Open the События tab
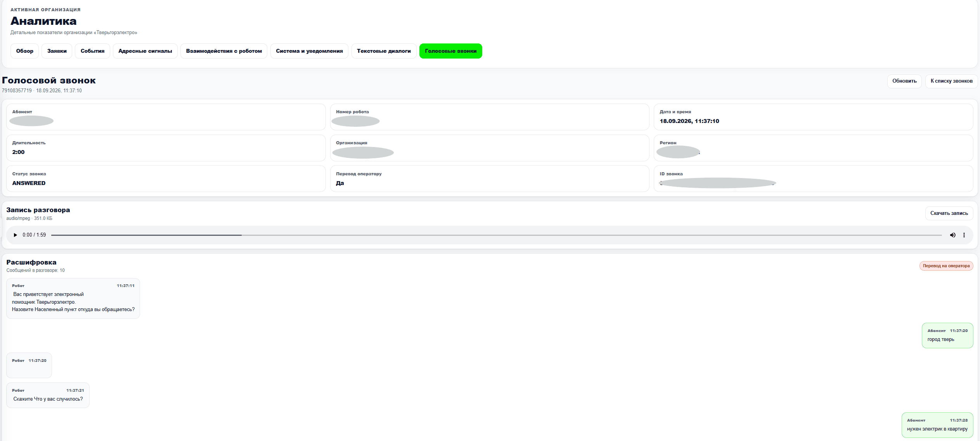The image size is (980, 441). (92, 51)
